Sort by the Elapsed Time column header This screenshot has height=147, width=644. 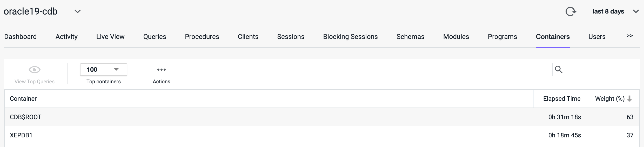(562, 99)
